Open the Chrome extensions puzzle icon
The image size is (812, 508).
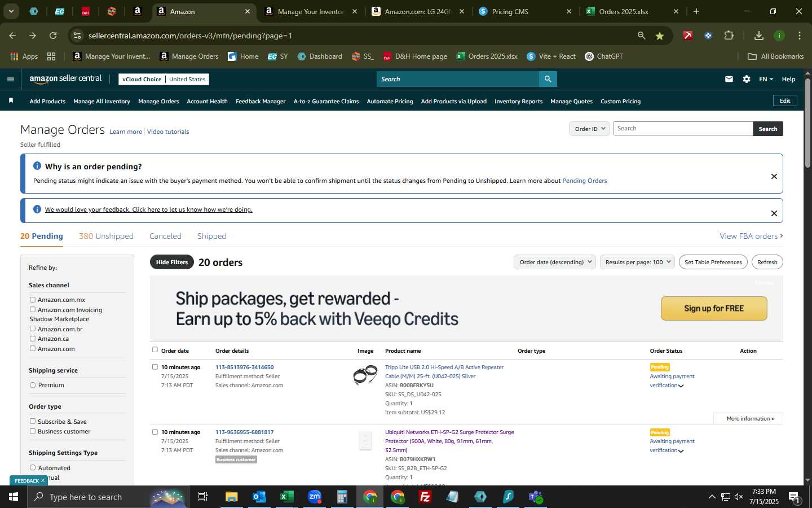[x=729, y=36]
